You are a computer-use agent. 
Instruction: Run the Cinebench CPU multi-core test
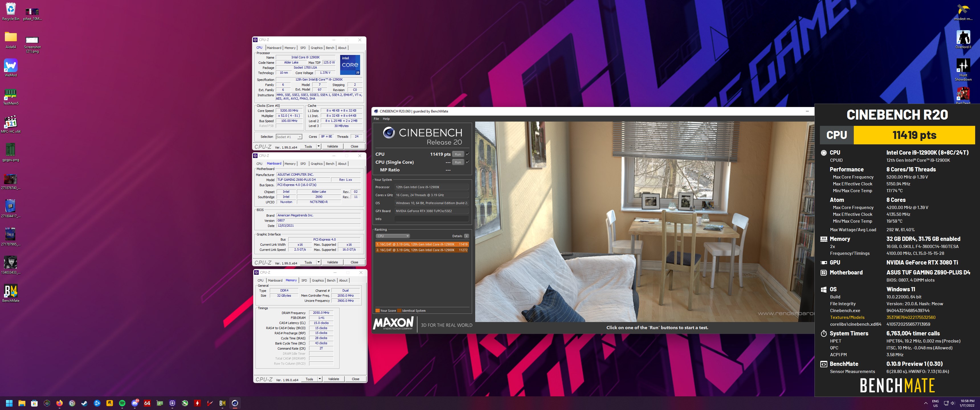[458, 154]
